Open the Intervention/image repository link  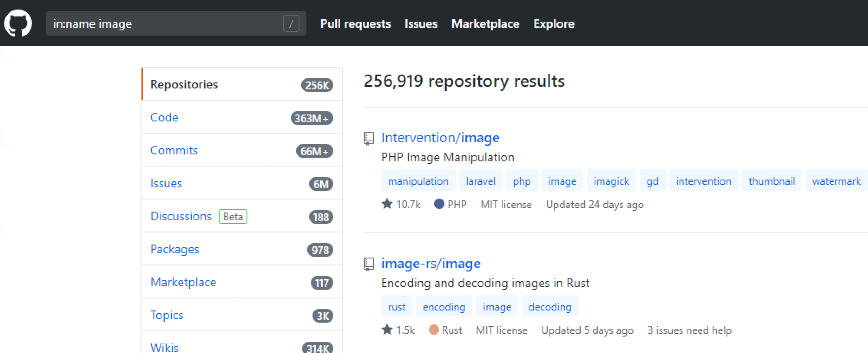440,137
